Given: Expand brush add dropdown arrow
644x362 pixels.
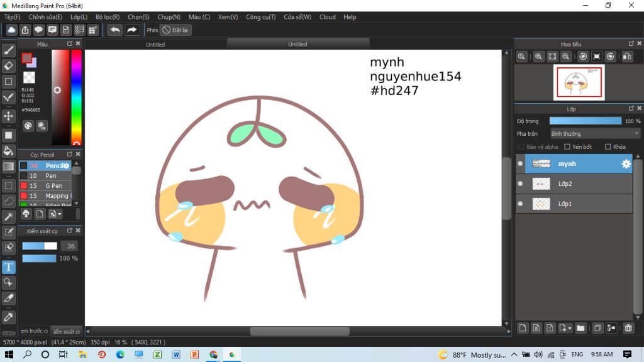Looking at the screenshot, I should click(x=60, y=214).
